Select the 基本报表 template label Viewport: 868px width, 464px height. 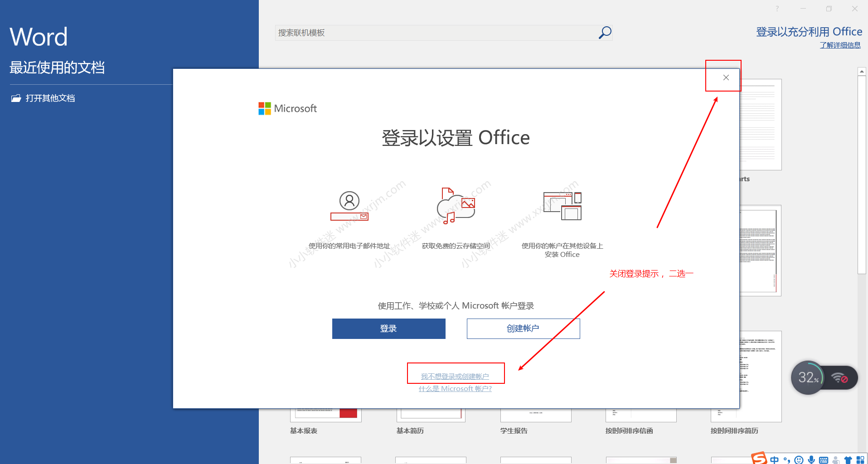pyautogui.click(x=304, y=431)
